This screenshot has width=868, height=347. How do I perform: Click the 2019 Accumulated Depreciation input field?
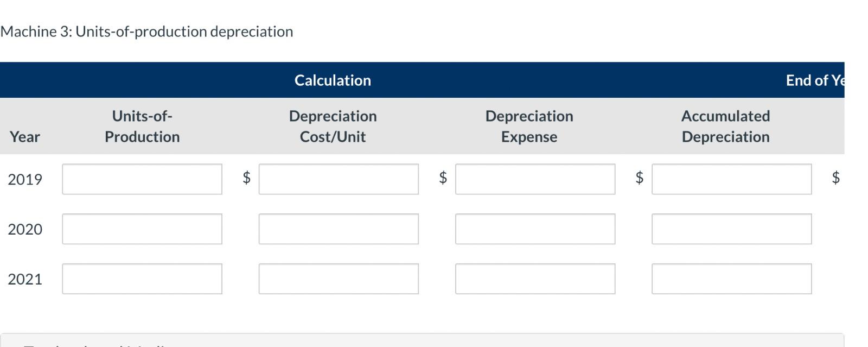(732, 179)
